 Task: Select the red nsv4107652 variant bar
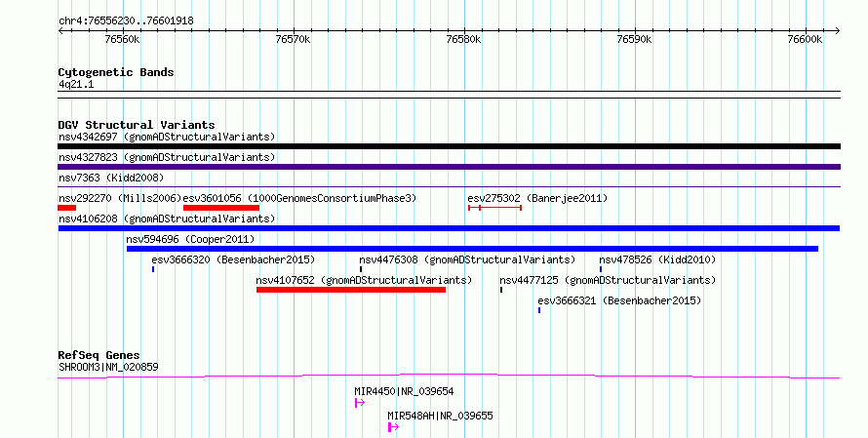tap(351, 290)
